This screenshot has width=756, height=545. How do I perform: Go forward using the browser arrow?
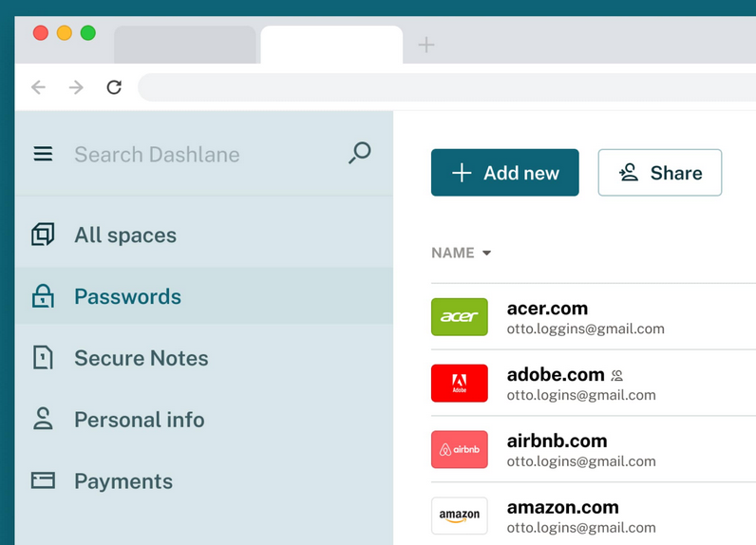point(76,87)
